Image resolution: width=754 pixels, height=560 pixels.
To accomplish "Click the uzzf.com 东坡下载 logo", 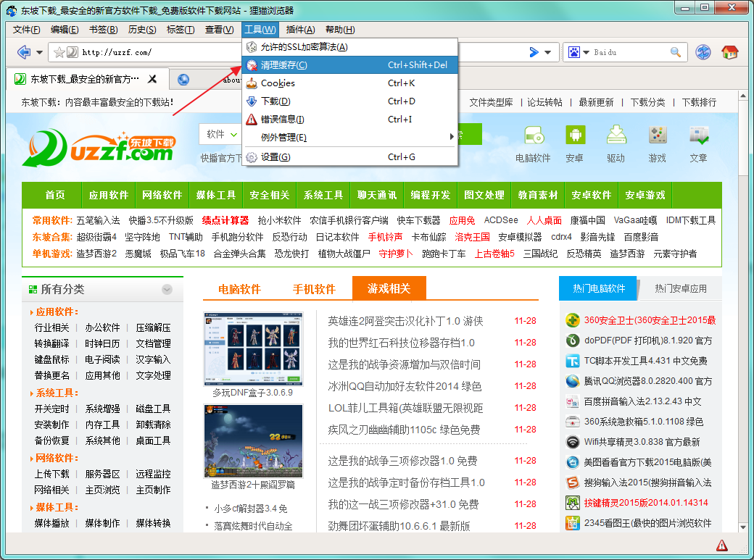I will click(99, 147).
